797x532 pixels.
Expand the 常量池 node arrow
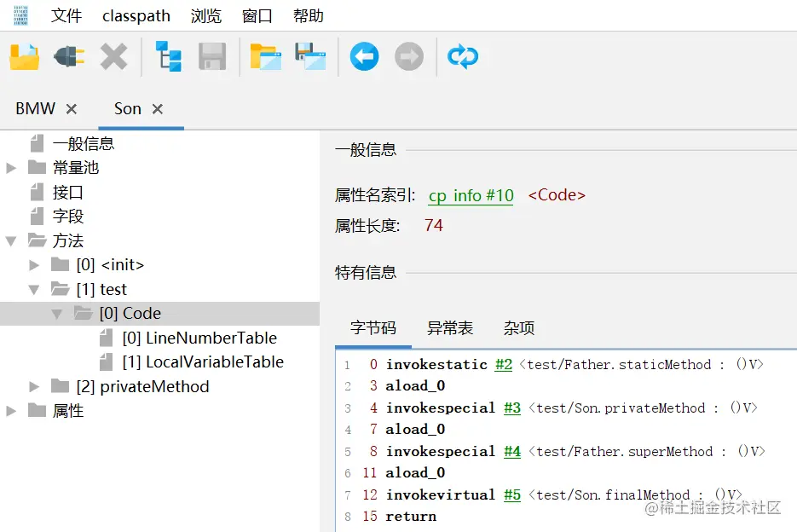click(x=11, y=168)
